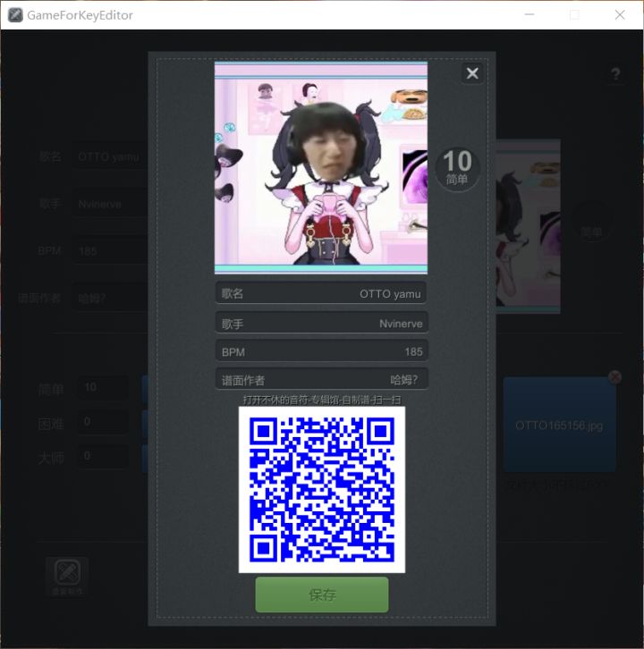Screen dimensions: 644x649
Task: Select the 谱面作者 field showing 哈姆? in dialog
Action: [x=321, y=379]
